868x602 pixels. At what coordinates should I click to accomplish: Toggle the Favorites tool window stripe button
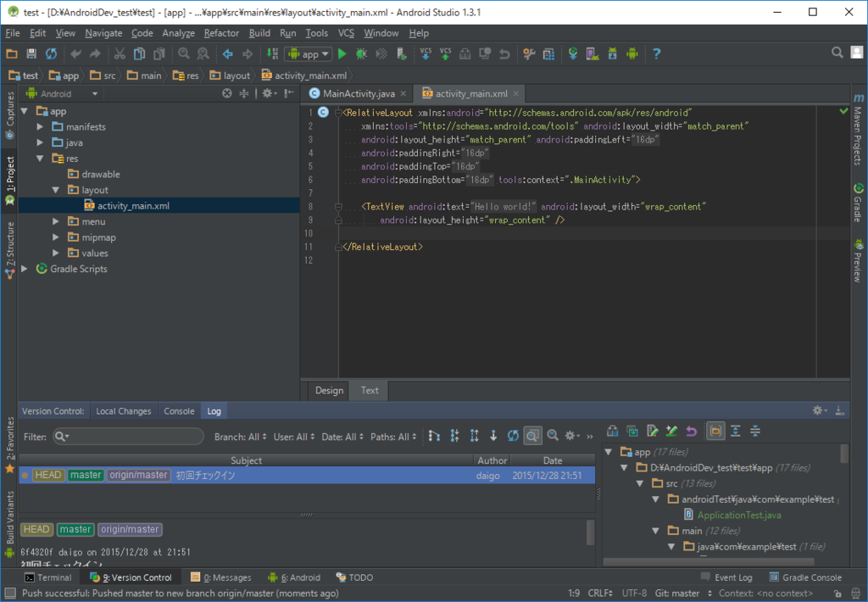point(9,445)
